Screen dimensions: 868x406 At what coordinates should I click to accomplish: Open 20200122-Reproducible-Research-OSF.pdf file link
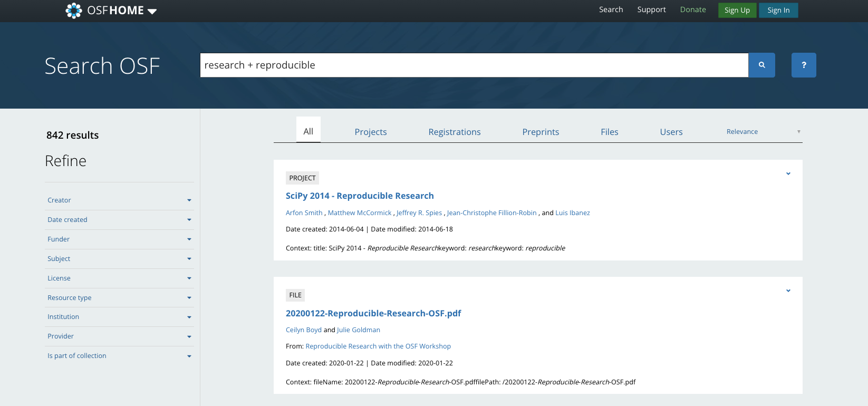point(373,313)
